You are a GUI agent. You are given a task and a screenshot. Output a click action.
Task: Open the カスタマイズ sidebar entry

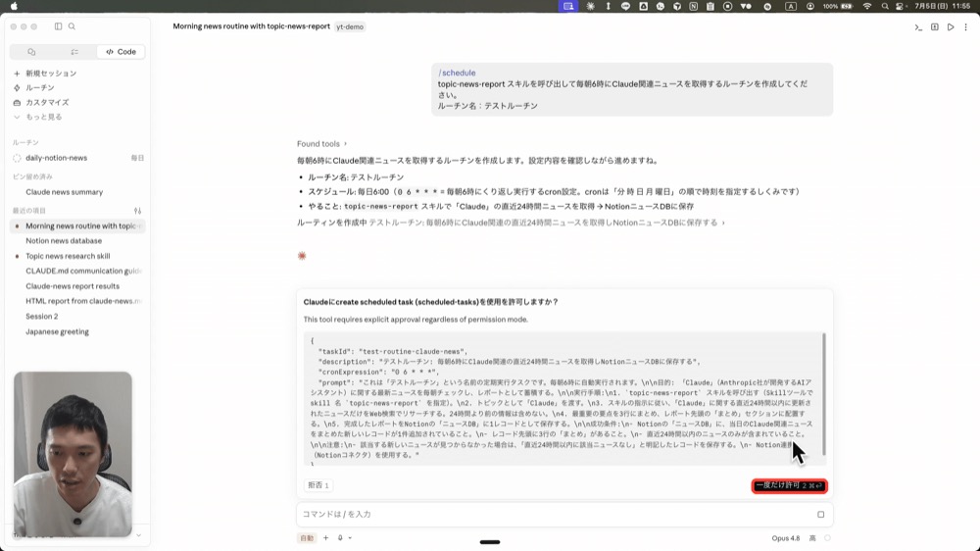pos(41,102)
